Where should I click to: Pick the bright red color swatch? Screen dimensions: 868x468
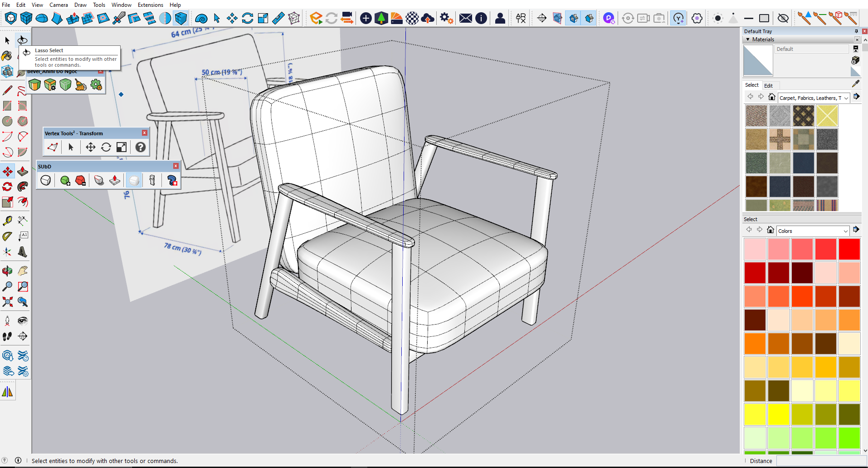coord(849,249)
